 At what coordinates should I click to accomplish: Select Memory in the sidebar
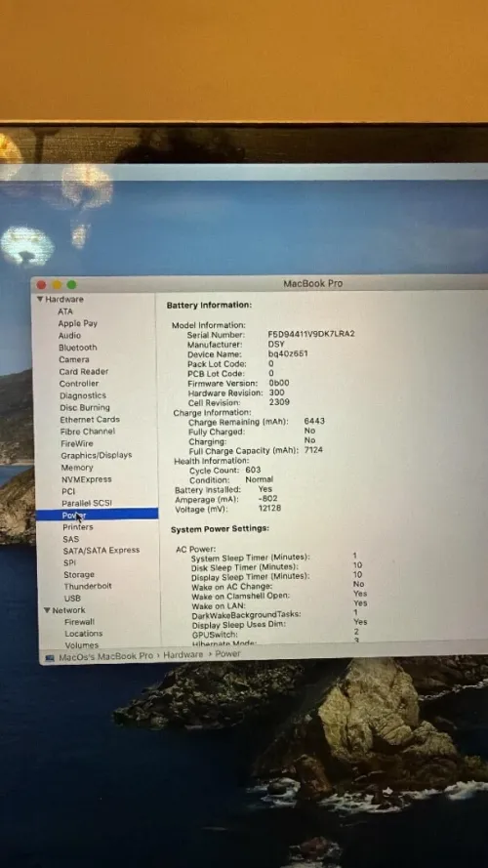(x=77, y=468)
